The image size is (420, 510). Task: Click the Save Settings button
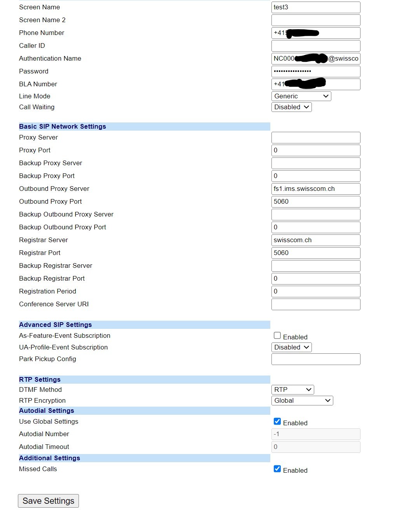click(x=48, y=501)
